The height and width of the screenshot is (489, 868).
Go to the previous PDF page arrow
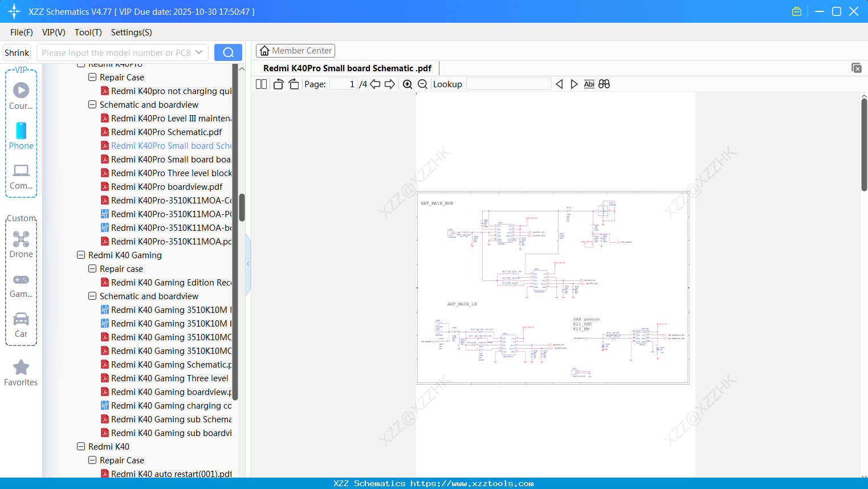pos(375,84)
